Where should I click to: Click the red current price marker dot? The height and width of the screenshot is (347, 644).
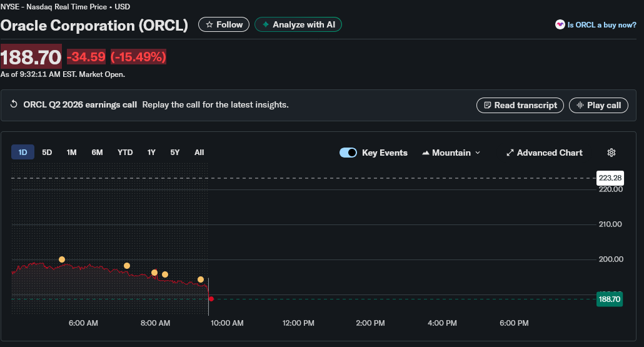211,299
